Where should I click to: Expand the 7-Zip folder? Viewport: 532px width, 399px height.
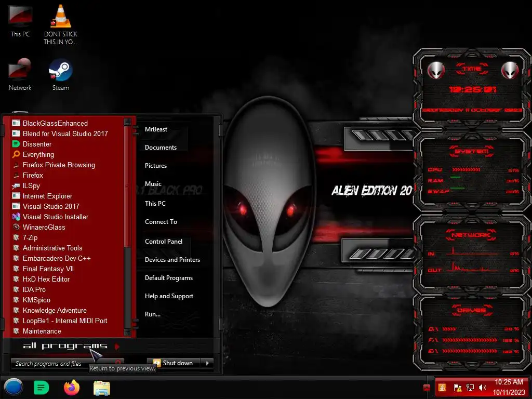tap(30, 238)
